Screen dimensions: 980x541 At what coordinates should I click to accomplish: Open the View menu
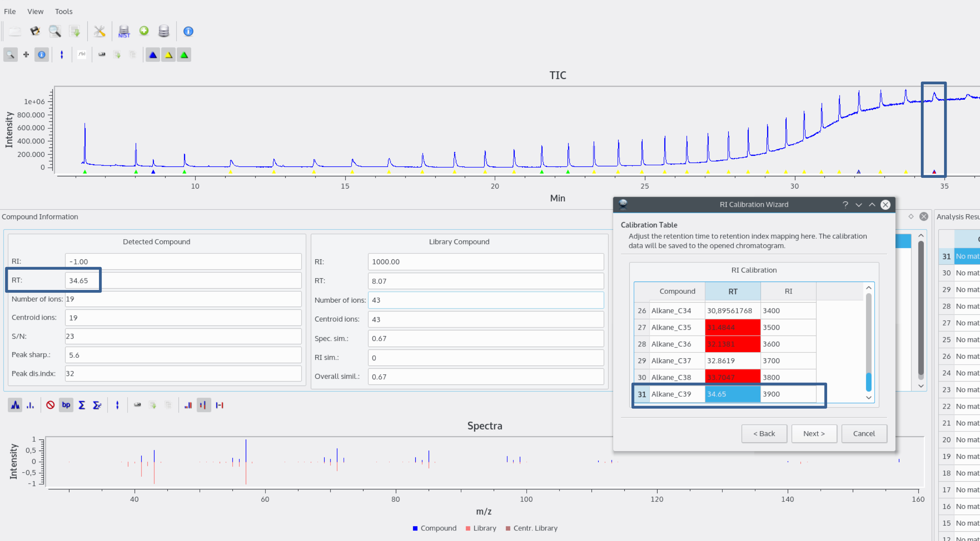[35, 11]
